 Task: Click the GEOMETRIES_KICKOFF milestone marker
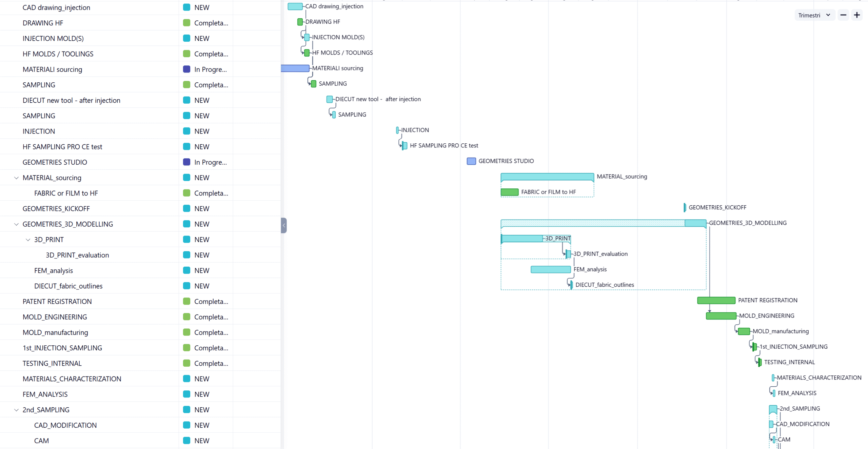[x=685, y=207]
